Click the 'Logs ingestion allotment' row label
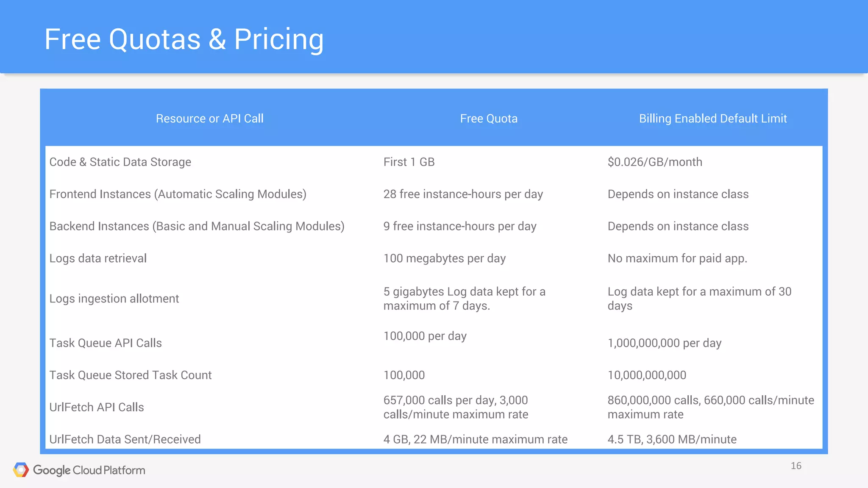Image resolution: width=868 pixels, height=488 pixels. 114,299
